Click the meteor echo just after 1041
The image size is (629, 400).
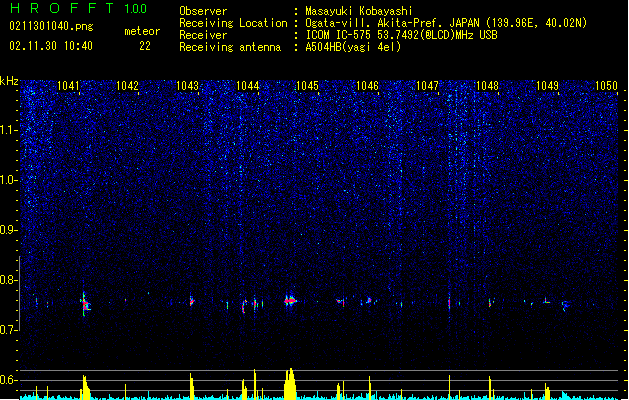pos(85,305)
